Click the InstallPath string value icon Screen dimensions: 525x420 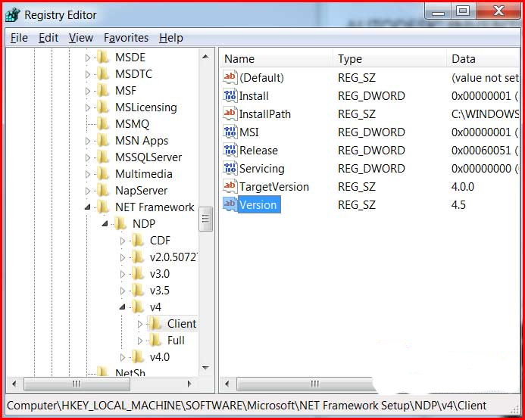pos(230,114)
